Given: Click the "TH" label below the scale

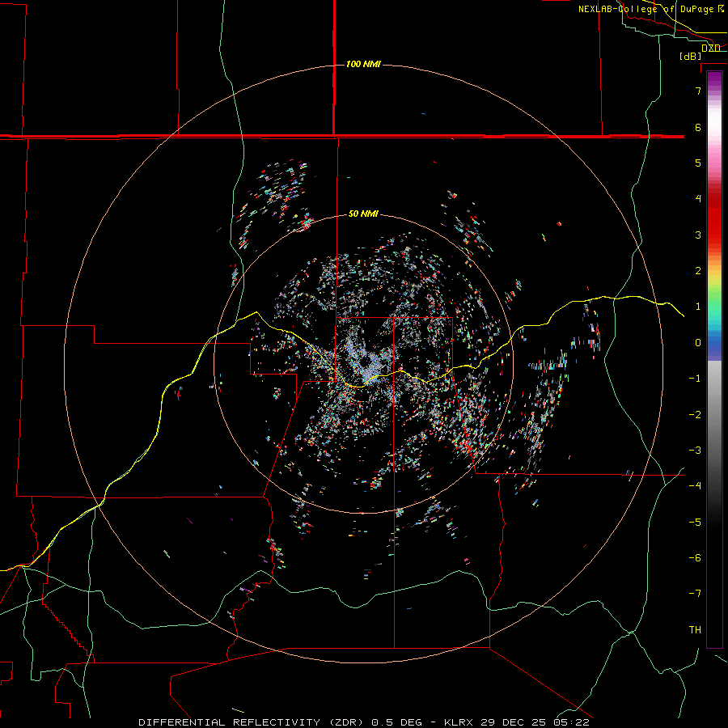Looking at the screenshot, I should click(695, 630).
